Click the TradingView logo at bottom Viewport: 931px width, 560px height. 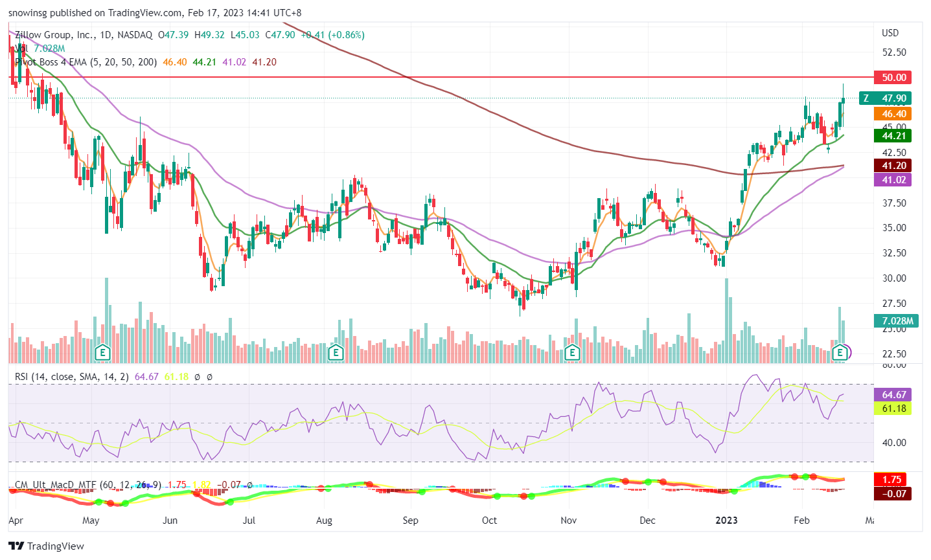pos(46,546)
